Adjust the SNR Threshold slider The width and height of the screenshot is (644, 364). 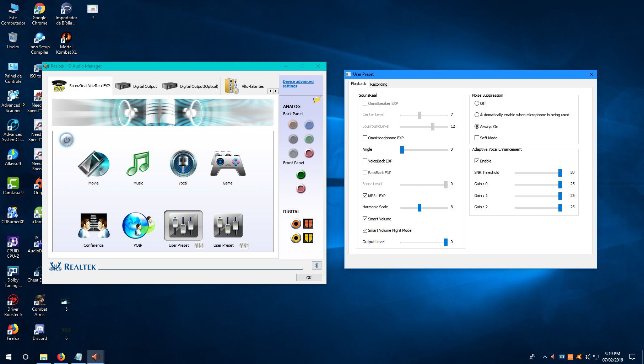click(x=560, y=173)
